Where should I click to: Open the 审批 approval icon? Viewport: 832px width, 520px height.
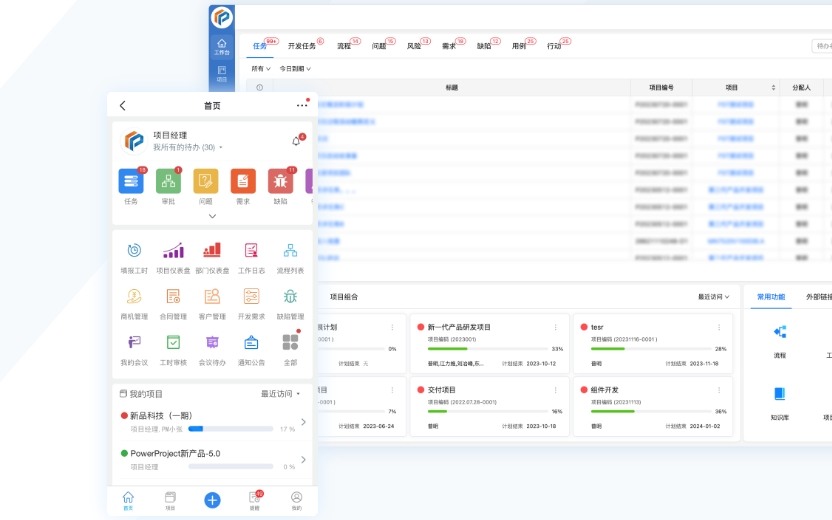coord(168,181)
